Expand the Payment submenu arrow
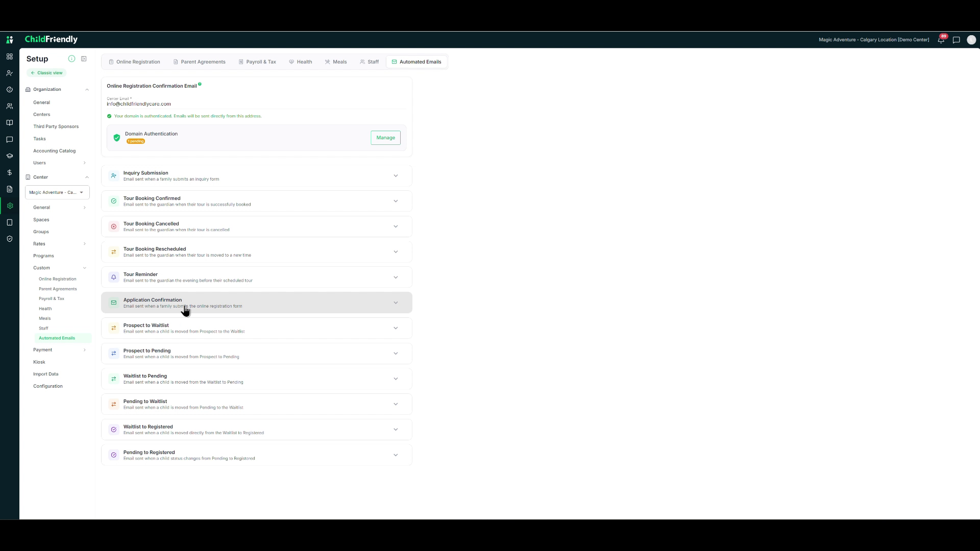The width and height of the screenshot is (980, 551). pos(85,350)
